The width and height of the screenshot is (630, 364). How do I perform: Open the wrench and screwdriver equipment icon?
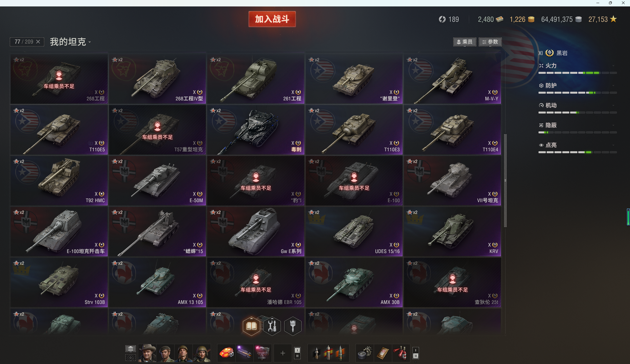point(272,326)
